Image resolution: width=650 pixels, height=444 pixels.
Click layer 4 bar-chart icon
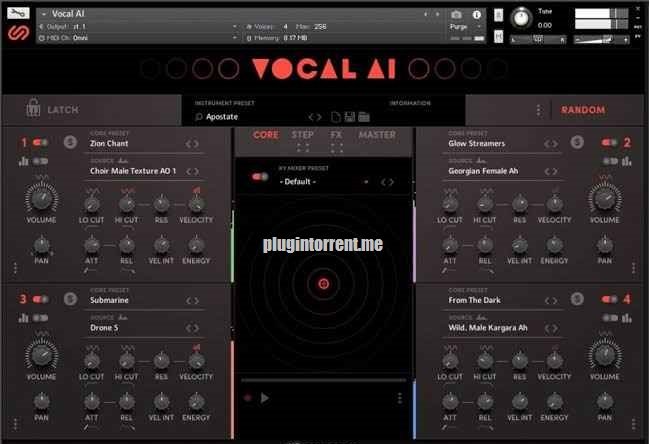pyautogui.click(x=626, y=318)
